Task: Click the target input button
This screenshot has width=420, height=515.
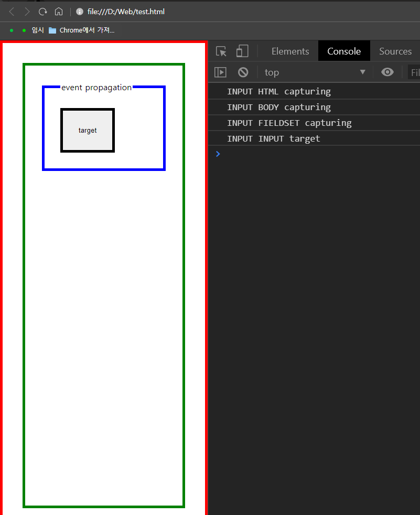Action: tap(88, 131)
